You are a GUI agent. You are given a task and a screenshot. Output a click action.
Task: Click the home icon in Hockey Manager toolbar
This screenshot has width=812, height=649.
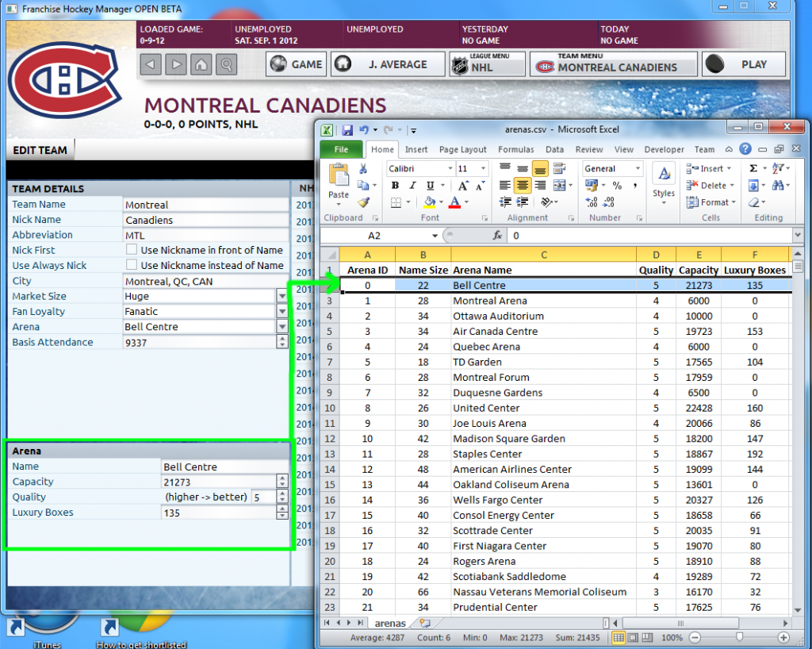coord(201,64)
